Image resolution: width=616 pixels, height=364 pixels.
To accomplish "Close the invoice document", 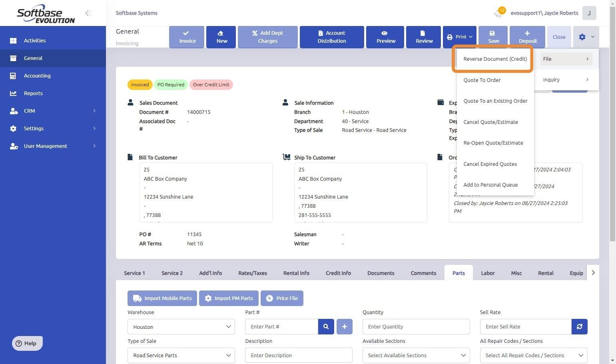I will tap(559, 37).
